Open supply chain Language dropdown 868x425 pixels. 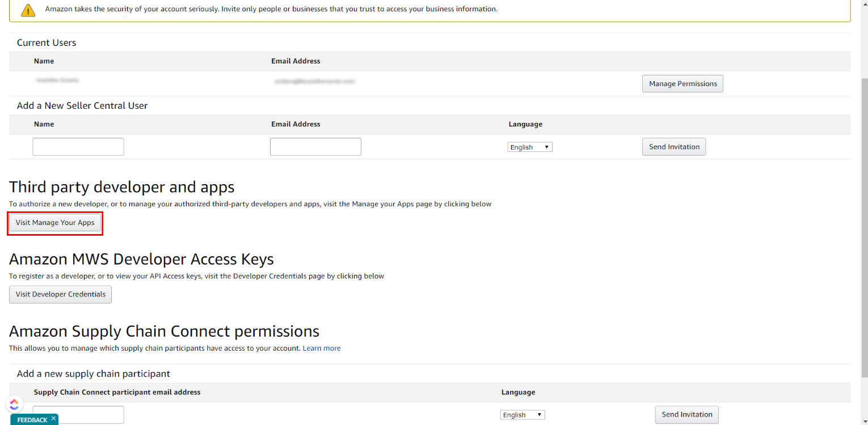coord(523,415)
